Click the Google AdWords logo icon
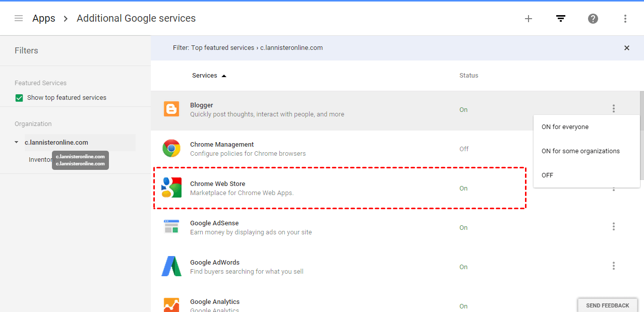The height and width of the screenshot is (312, 644). [171, 267]
